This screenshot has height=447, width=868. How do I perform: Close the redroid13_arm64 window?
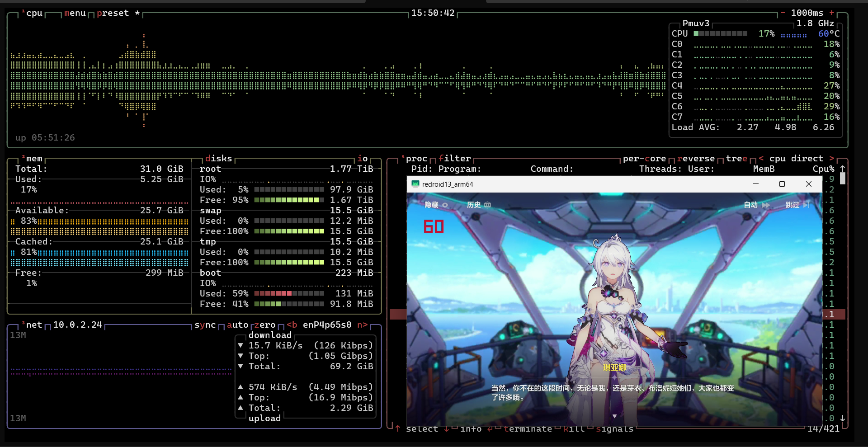click(x=809, y=184)
